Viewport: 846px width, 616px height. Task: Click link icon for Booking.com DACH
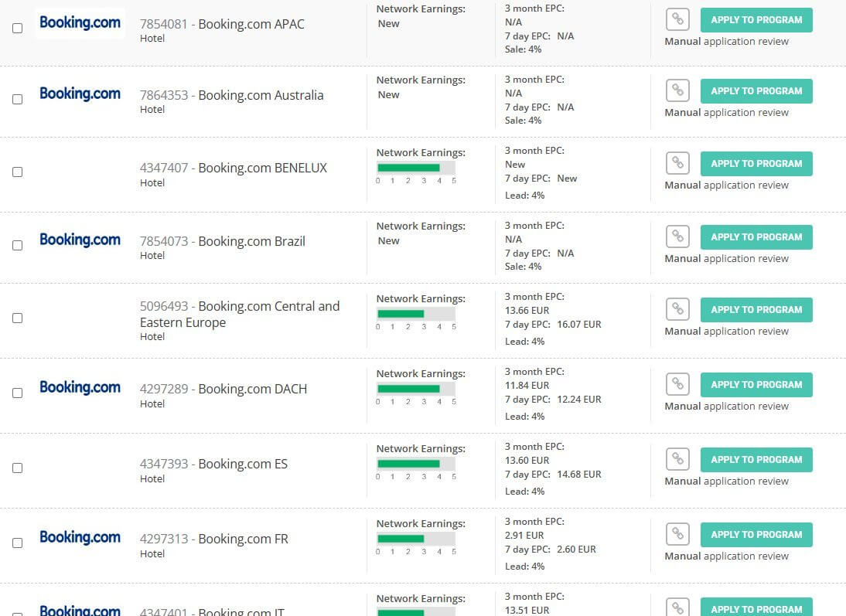point(677,384)
